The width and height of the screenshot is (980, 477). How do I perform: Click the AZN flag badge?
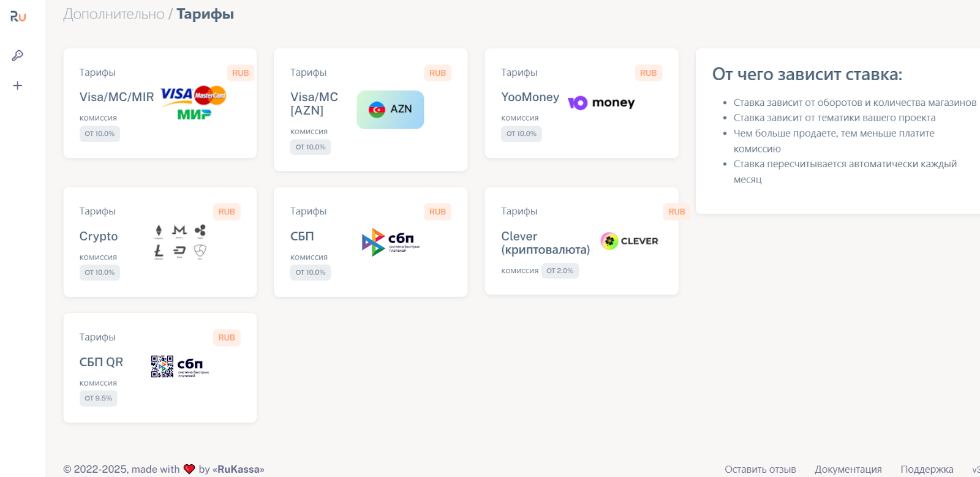coord(390,110)
